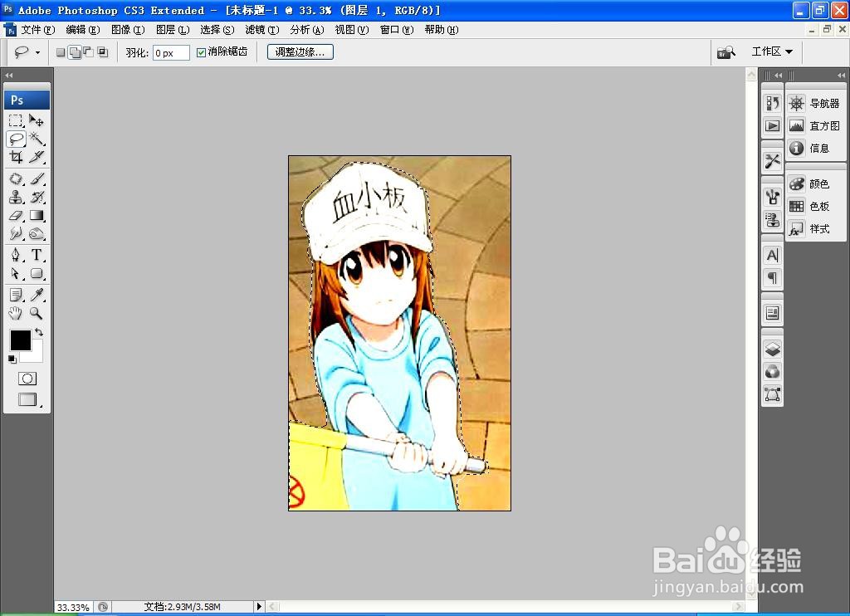Image resolution: width=850 pixels, height=616 pixels.
Task: Select the Move tool
Action: 37,120
